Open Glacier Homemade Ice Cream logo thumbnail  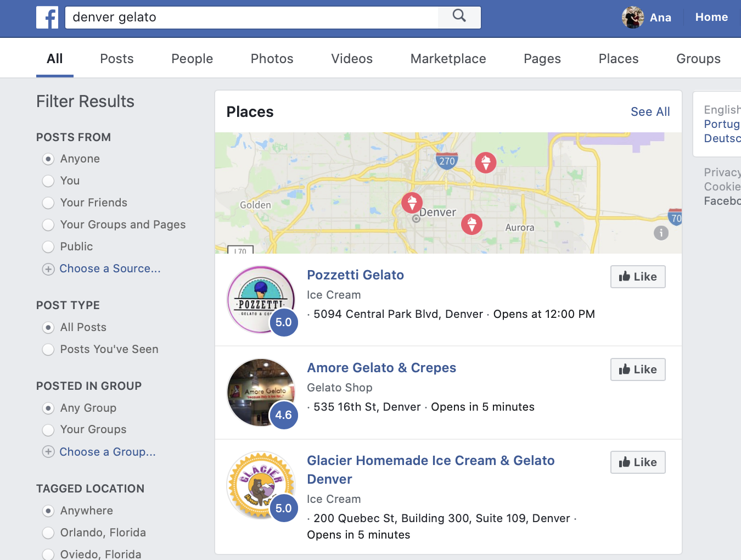(261, 485)
